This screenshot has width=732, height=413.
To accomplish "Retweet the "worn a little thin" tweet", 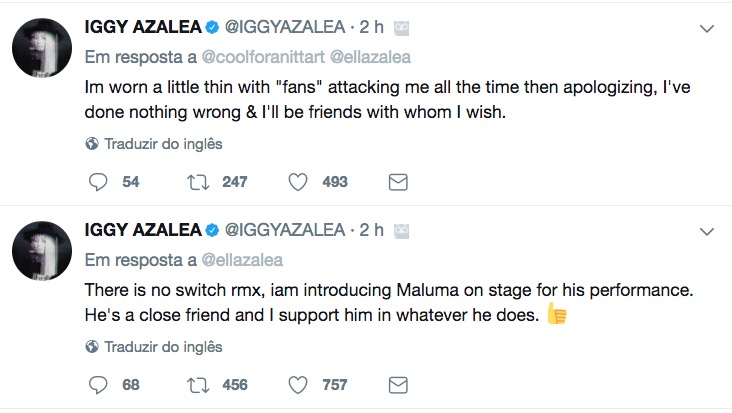I will (198, 182).
